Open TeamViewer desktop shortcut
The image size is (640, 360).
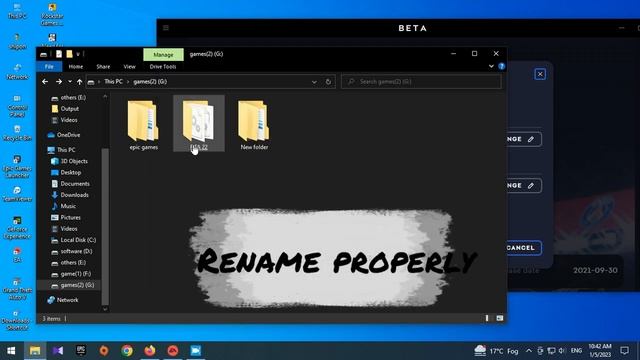click(17, 194)
